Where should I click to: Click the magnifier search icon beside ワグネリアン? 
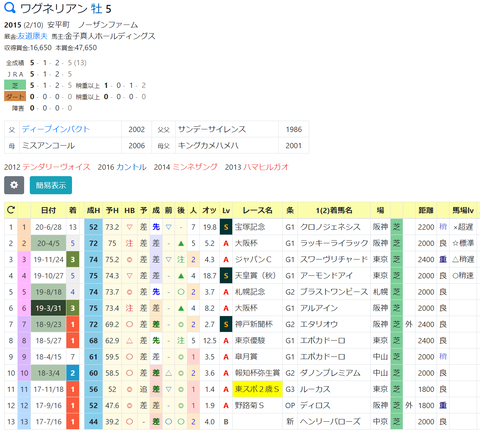pyautogui.click(x=10, y=8)
